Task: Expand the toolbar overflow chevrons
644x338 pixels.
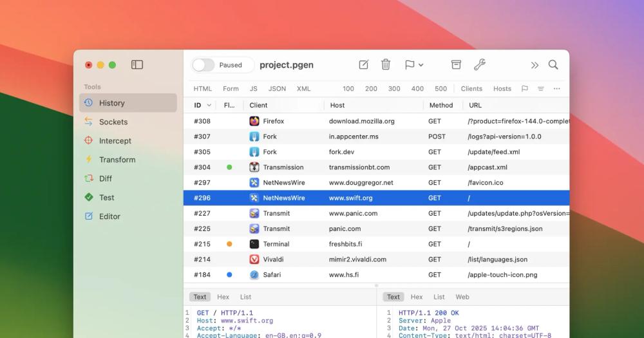Action: point(535,65)
